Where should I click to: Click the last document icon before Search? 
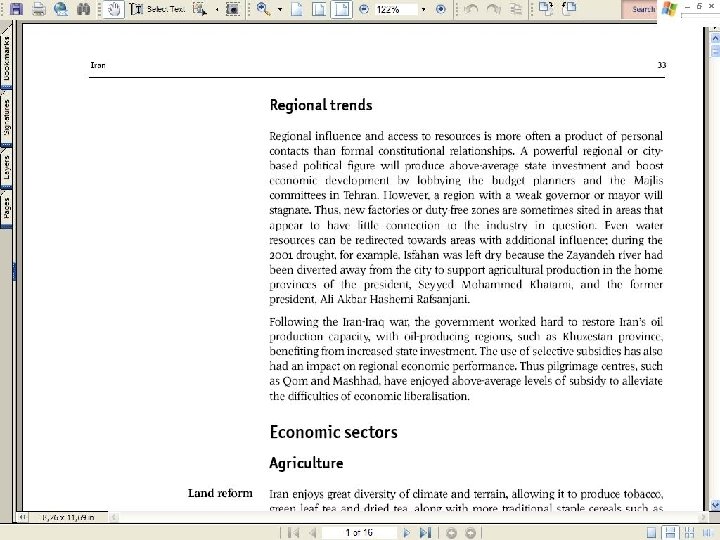(x=569, y=8)
